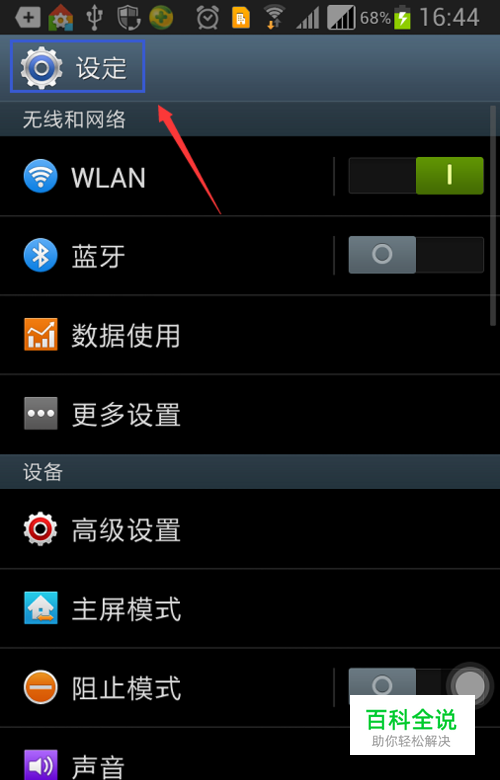500x780 pixels.
Task: Tap the red gear 高级设置 icon
Action: [x=40, y=529]
